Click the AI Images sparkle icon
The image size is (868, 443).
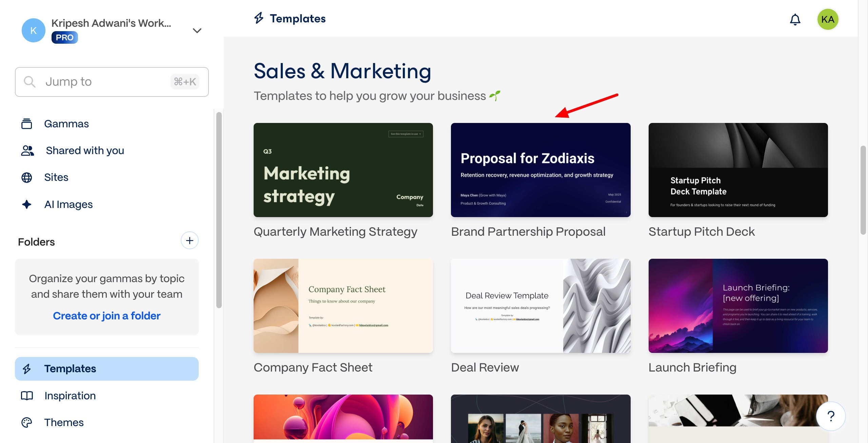(x=27, y=204)
